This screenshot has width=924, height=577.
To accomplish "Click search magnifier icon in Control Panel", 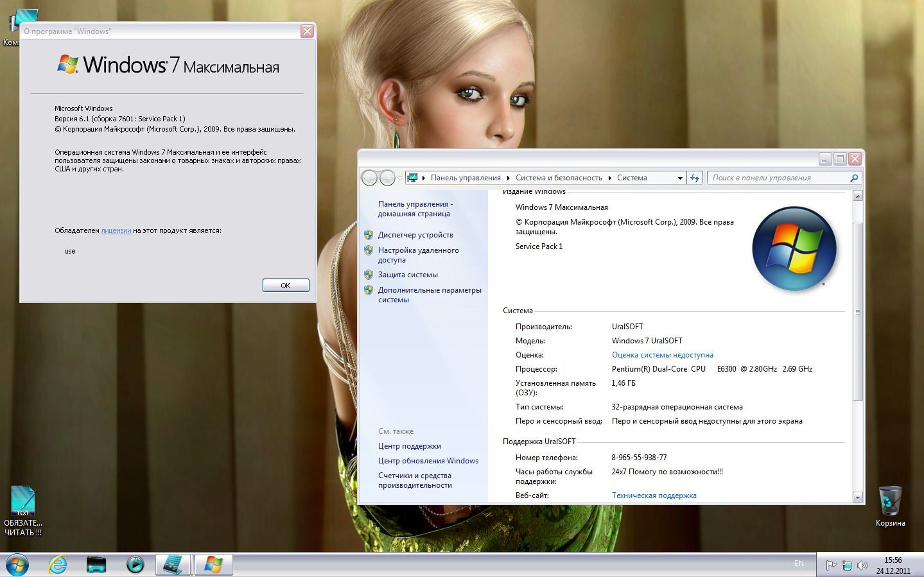I will 854,178.
